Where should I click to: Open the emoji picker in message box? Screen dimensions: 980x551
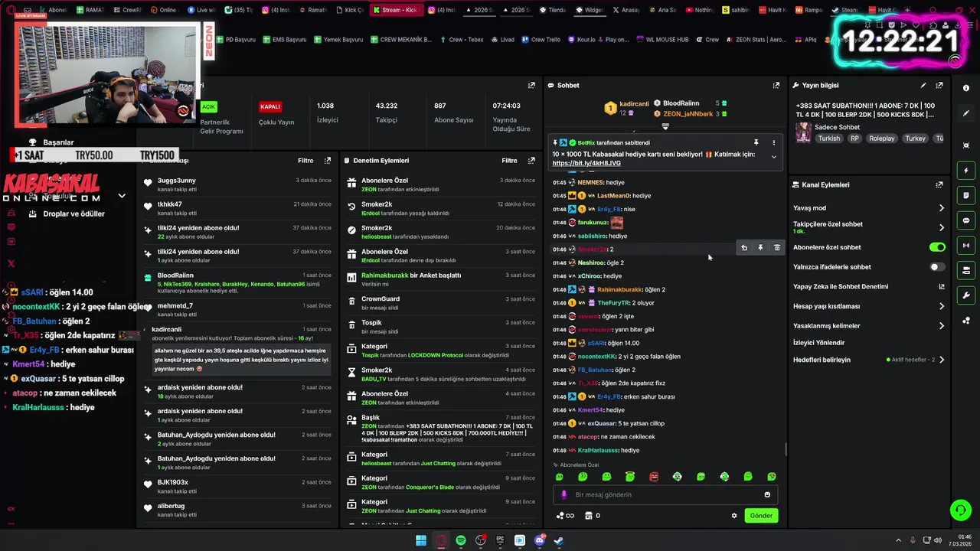pyautogui.click(x=767, y=494)
